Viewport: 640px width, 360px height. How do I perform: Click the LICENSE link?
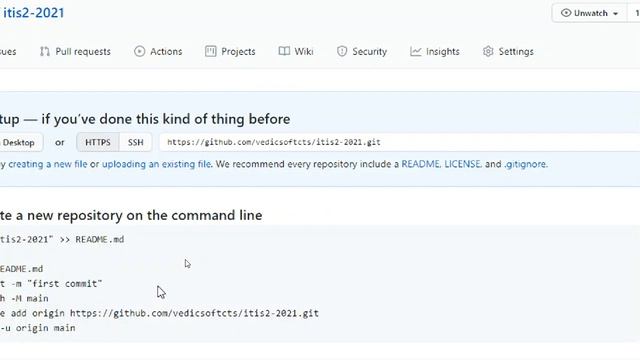click(462, 164)
